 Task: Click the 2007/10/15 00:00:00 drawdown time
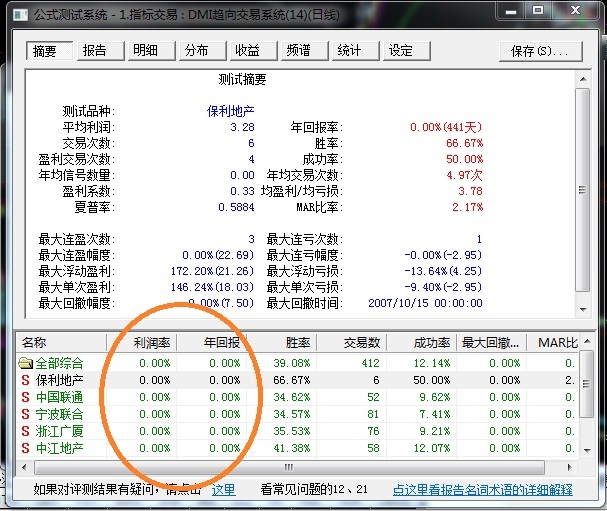coord(425,303)
